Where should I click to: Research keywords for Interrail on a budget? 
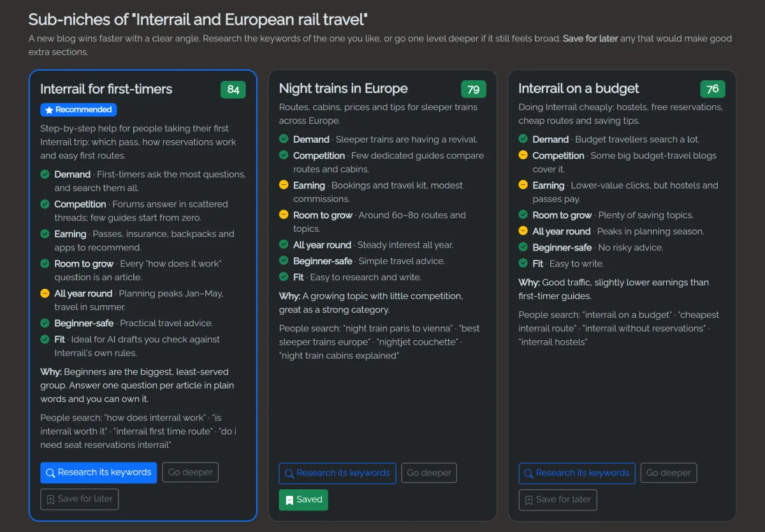[x=577, y=473]
